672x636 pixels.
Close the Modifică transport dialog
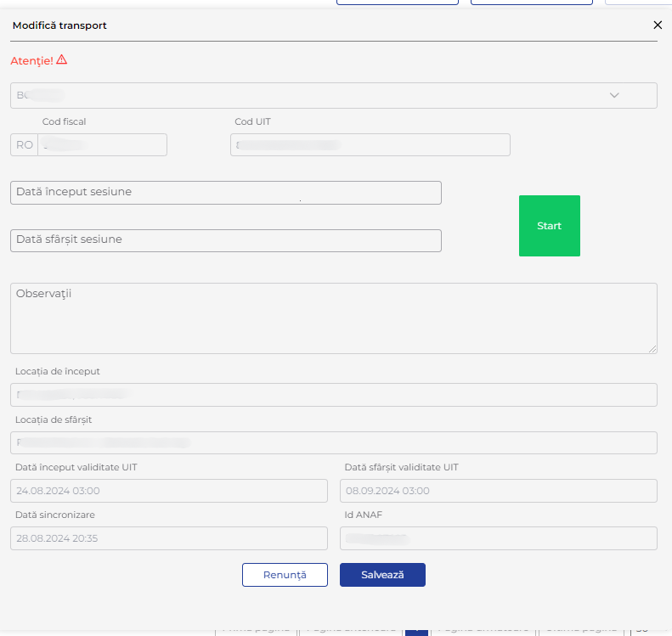tap(657, 25)
